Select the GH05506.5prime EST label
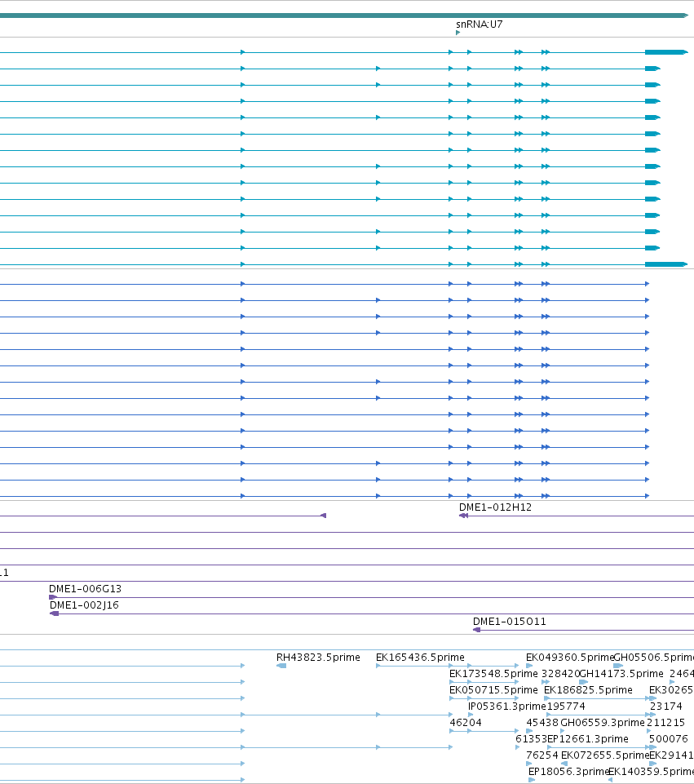Image resolution: width=694 pixels, height=784 pixels. tap(653, 657)
